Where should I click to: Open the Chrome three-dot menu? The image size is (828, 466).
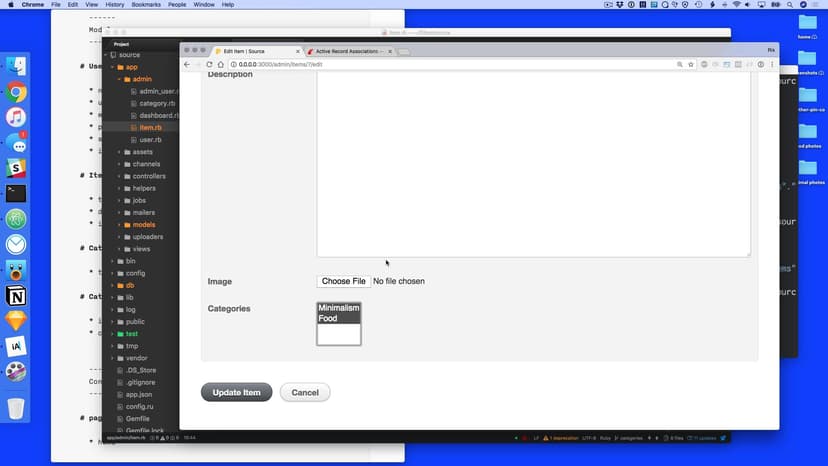click(771, 64)
